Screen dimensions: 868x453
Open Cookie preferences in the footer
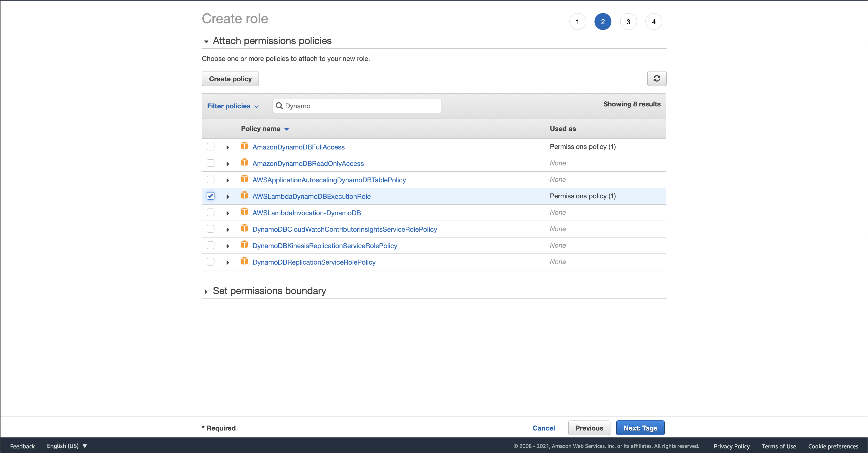pyautogui.click(x=833, y=446)
